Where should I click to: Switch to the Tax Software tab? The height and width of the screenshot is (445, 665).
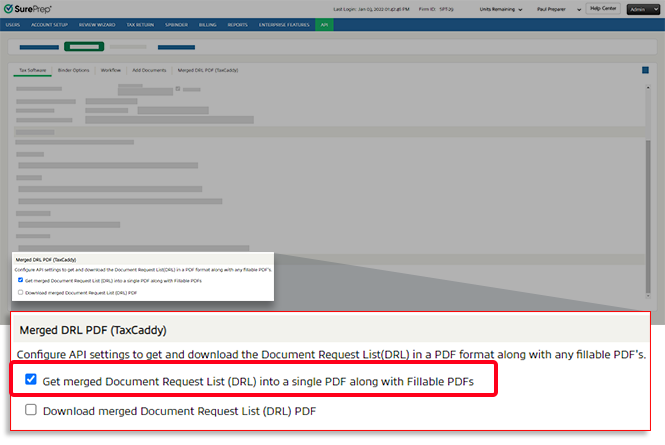click(33, 70)
